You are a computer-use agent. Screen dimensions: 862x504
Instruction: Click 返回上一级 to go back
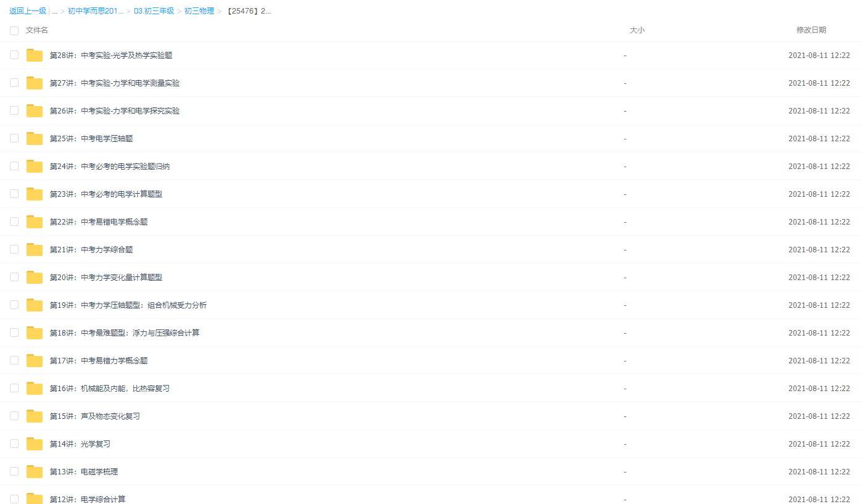(28, 11)
